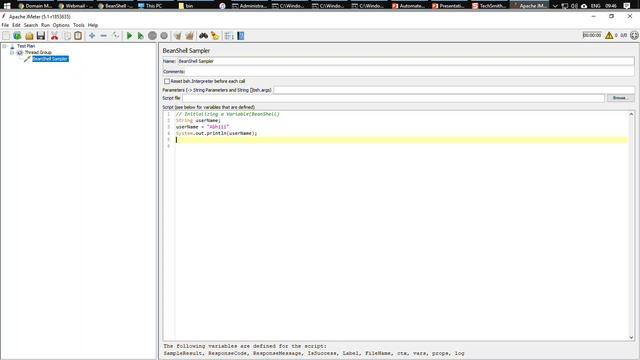
Task: Search the tree with the binoculars icon
Action: click(203, 36)
